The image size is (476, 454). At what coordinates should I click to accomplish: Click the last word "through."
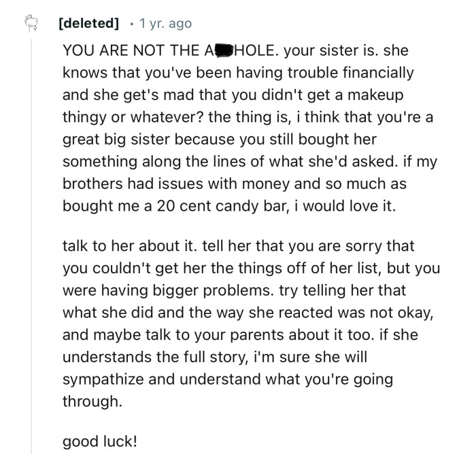(x=92, y=402)
